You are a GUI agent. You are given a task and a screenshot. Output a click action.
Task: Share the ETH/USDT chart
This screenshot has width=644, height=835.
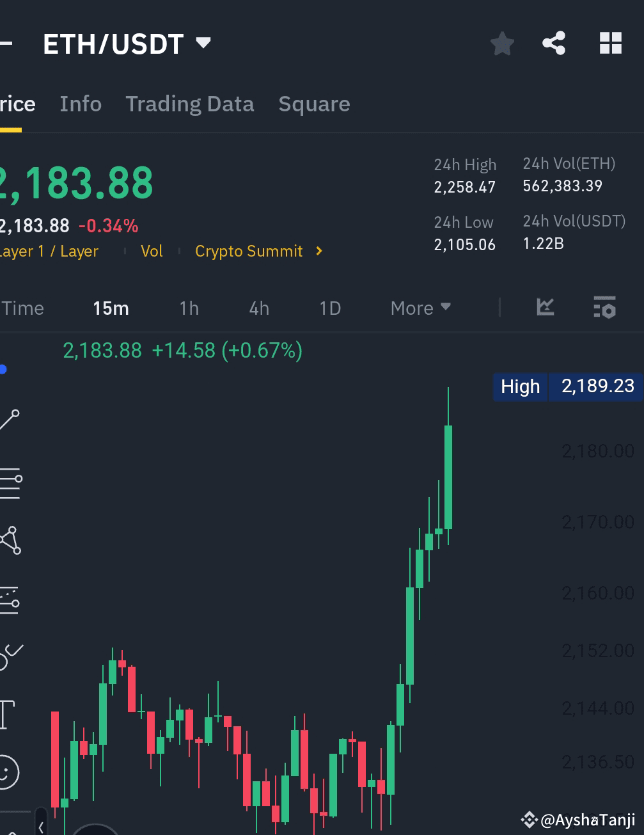(554, 44)
